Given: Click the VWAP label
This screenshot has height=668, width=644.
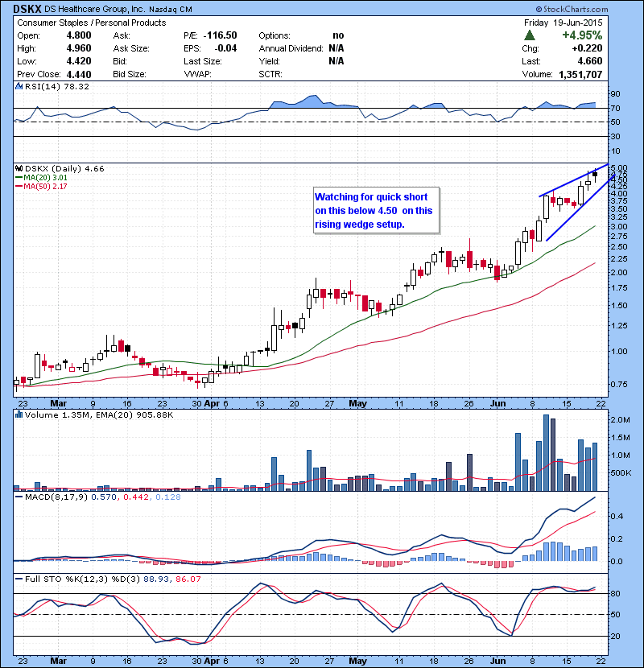Looking at the screenshot, I should 197,74.
